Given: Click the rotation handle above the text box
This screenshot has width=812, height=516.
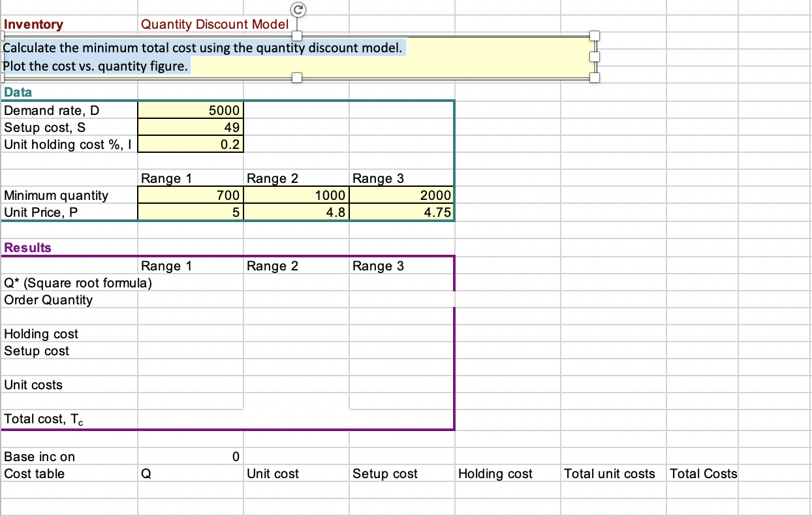Looking at the screenshot, I should click(298, 9).
